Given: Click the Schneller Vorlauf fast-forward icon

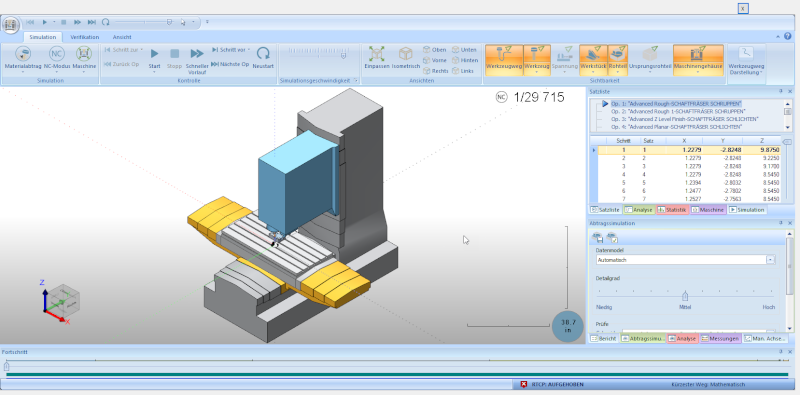Looking at the screenshot, I should (197, 54).
